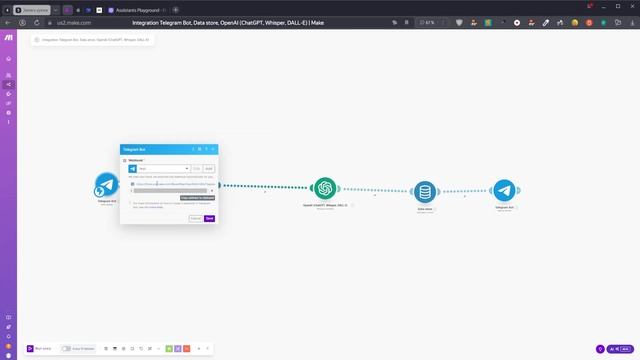Click the scenario title back breadcrumb
640x360 pixels.
(x=37, y=40)
